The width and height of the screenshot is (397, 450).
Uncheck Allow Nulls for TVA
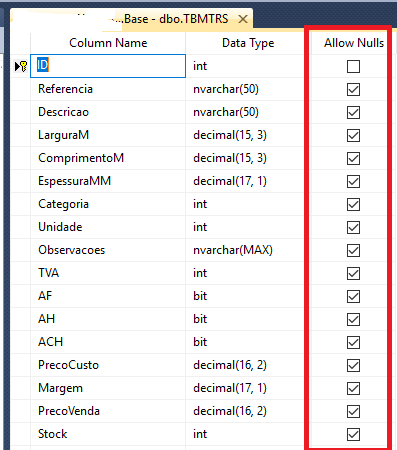[353, 273]
